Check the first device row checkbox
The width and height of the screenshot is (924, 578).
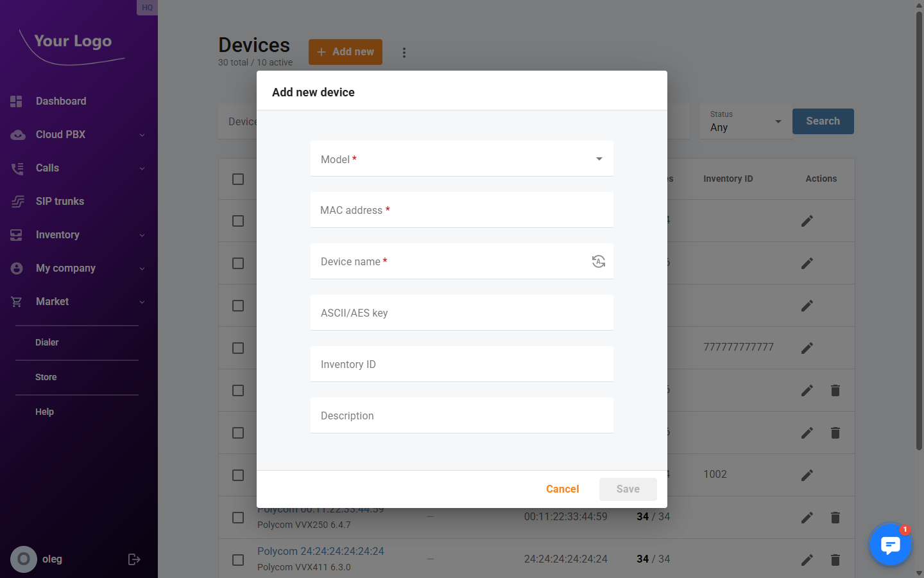click(238, 220)
